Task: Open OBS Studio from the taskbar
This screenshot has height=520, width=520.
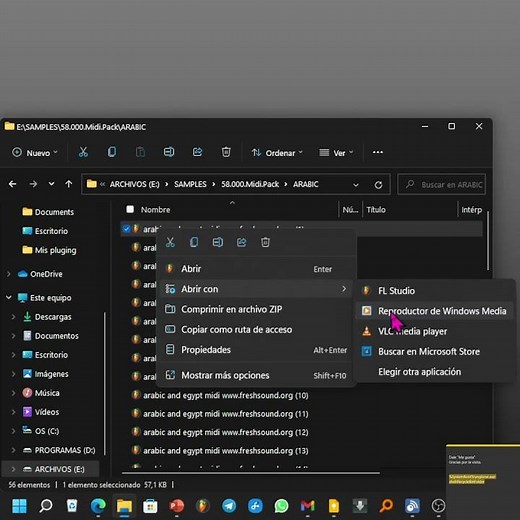Action: coord(438,506)
